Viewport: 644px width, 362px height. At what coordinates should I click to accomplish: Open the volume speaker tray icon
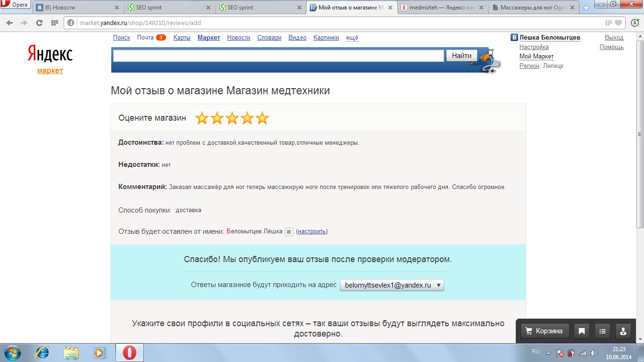pos(594,353)
